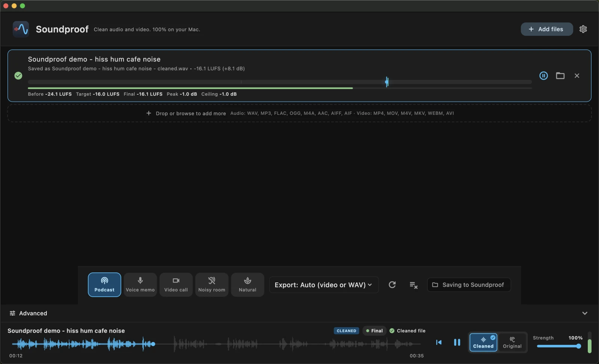Select the Voice memo preset

(140, 285)
